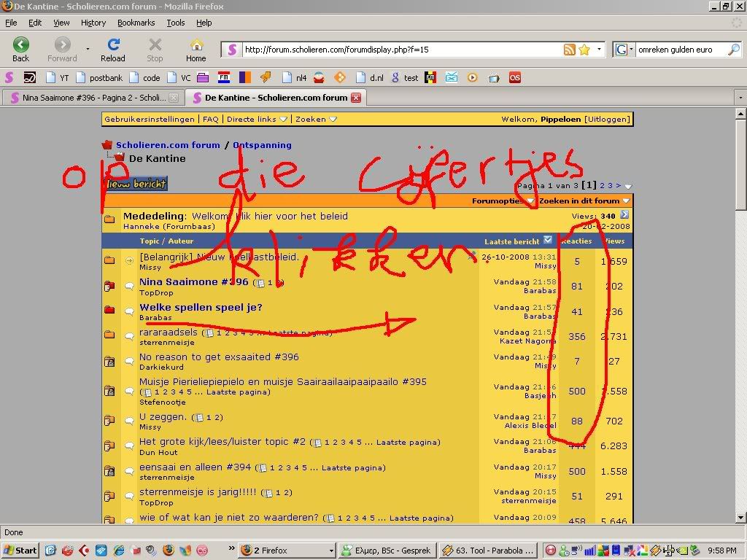
Task: Click into the URL address field
Action: [x=401, y=50]
